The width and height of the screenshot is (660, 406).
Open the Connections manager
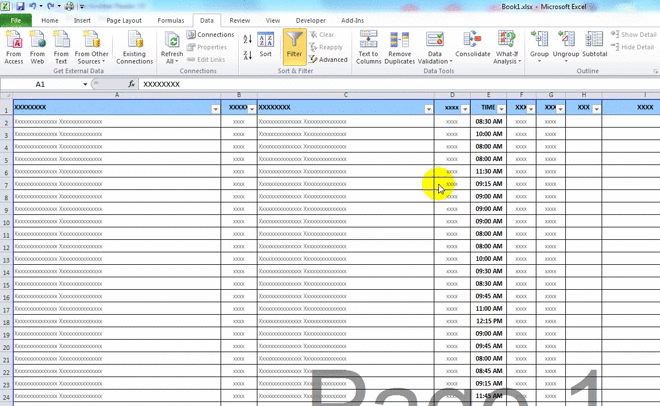tap(210, 34)
